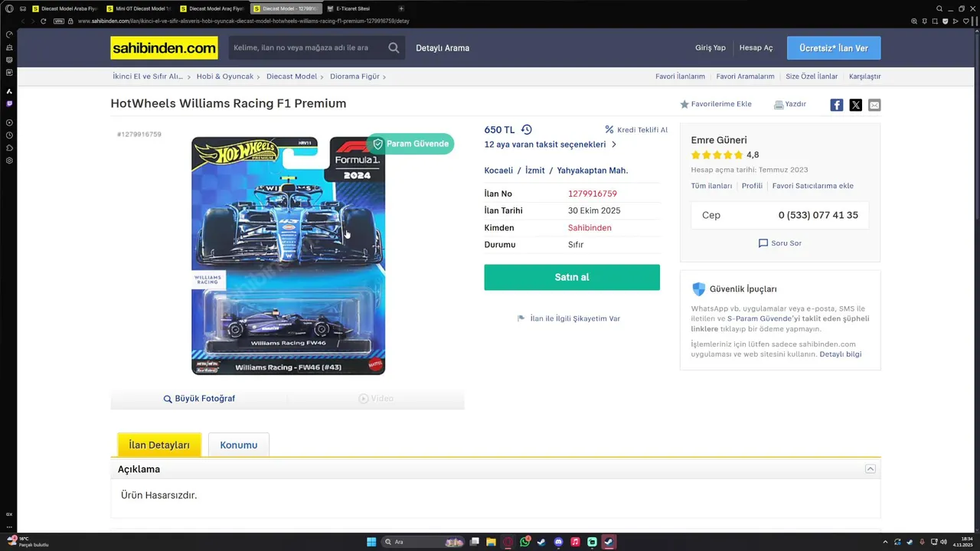Open seller Profili link

point(752,186)
